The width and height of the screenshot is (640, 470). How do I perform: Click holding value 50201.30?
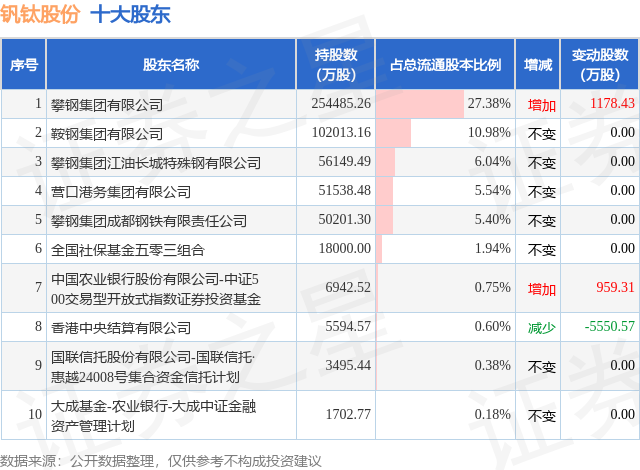344,219
